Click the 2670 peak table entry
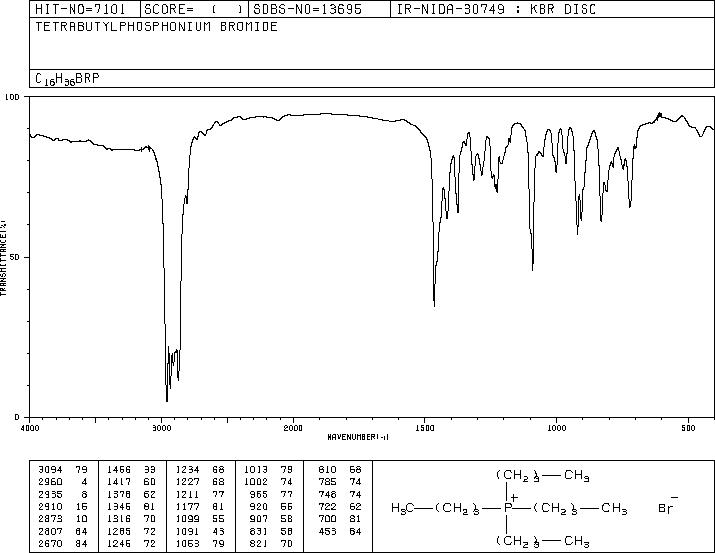Viewport: 715px width, 553px height. [x=63, y=543]
